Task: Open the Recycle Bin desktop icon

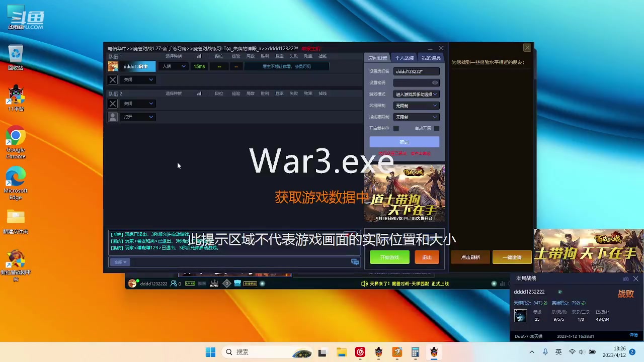Action: point(16,57)
